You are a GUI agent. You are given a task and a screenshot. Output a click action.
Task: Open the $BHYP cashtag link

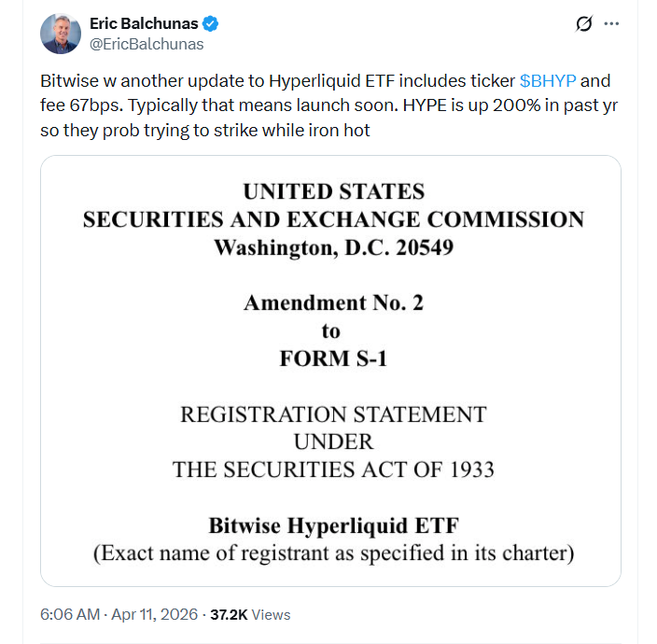tap(548, 81)
